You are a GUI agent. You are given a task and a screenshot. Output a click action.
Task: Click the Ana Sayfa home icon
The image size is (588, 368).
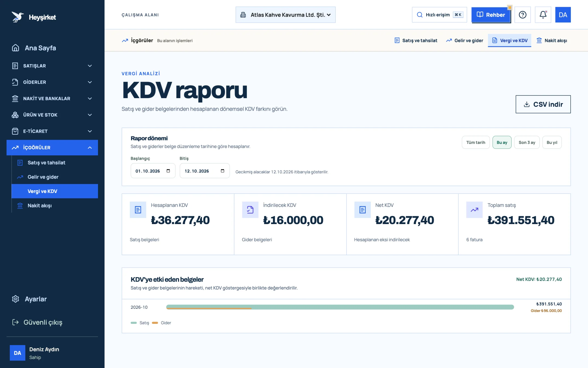16,48
